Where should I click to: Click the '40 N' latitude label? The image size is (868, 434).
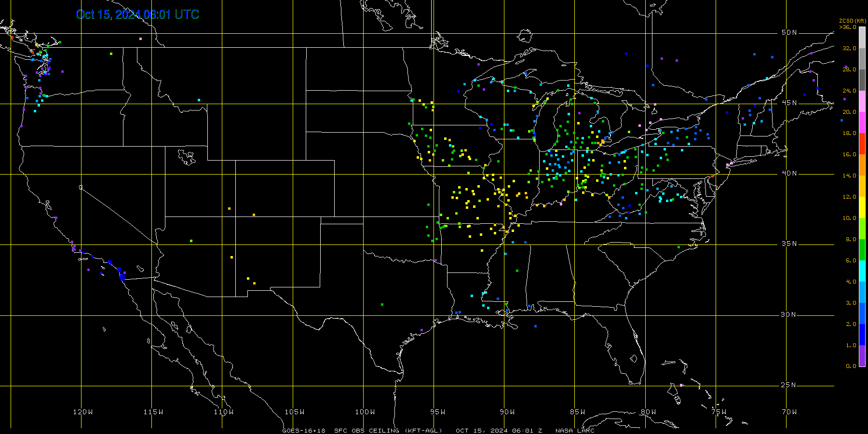(789, 174)
